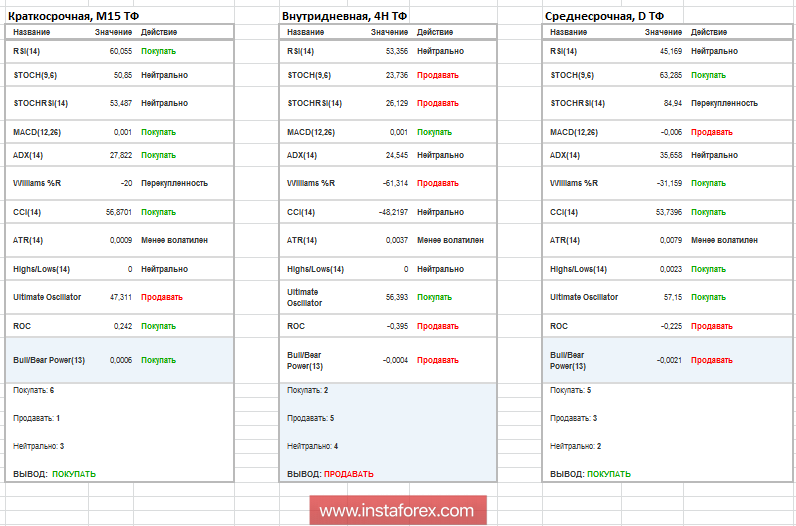Click Bull/Bear Power(13) value 0,0006

click(x=121, y=360)
